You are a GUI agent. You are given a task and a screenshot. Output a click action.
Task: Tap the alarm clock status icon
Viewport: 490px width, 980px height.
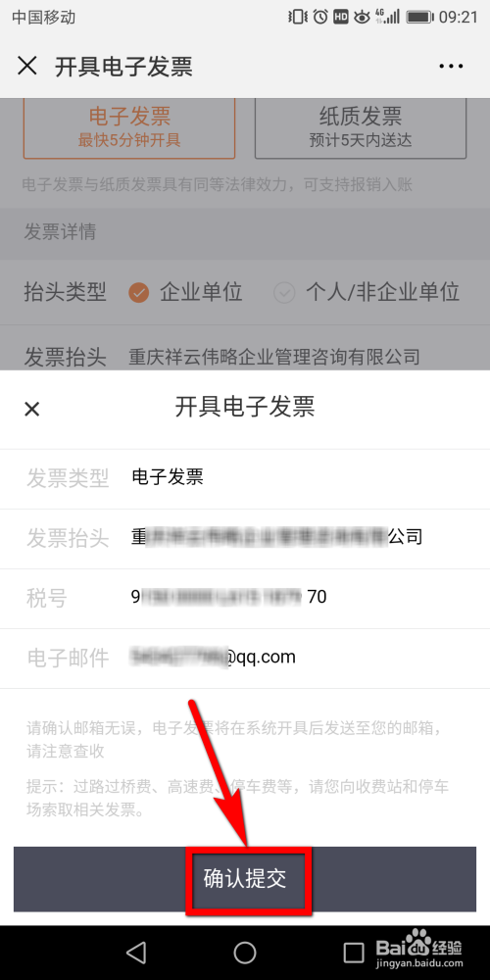320,17
